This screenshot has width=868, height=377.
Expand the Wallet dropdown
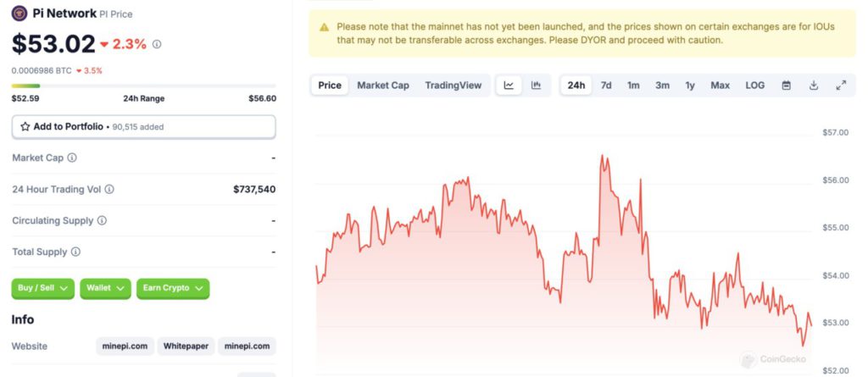tap(105, 288)
